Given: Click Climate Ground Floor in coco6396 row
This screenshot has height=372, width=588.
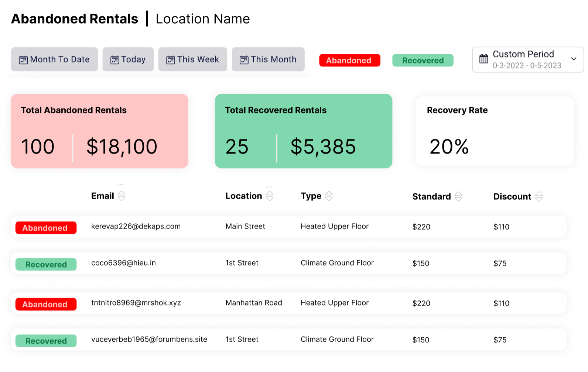Looking at the screenshot, I should [x=337, y=263].
